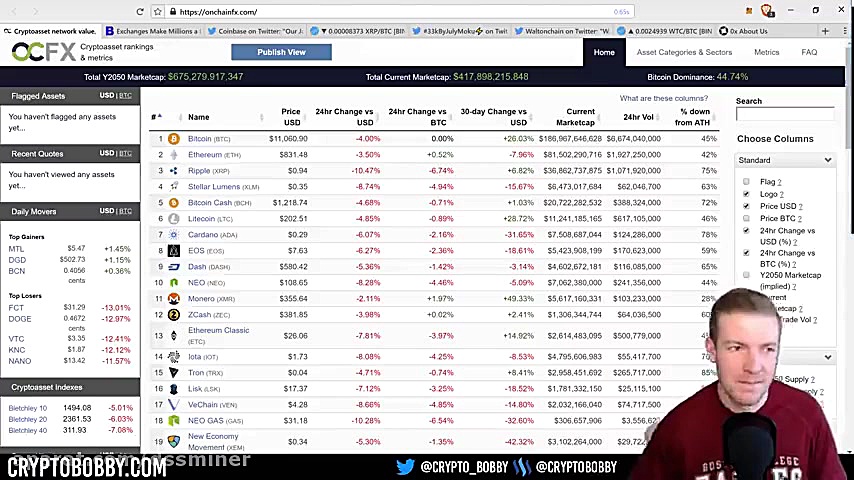Sort table by Name column
Screen dimensions: 854x480
(199, 117)
